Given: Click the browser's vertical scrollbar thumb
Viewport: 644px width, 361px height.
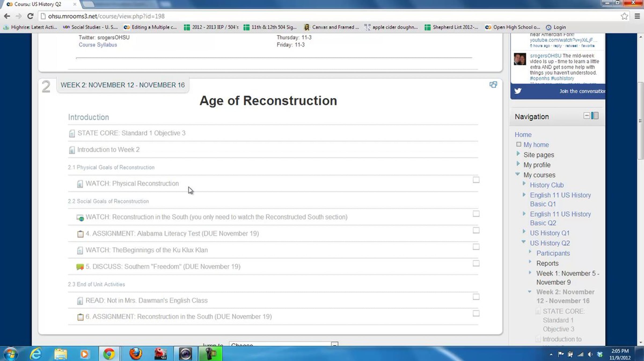Looking at the screenshot, I should (640, 121).
